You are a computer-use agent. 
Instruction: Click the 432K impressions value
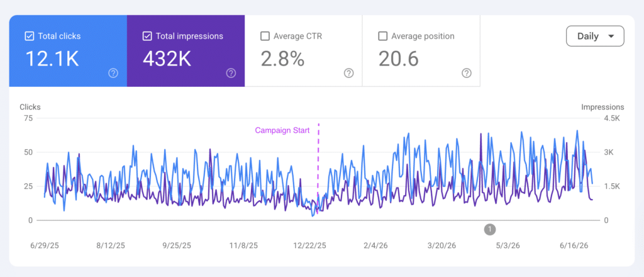(x=167, y=59)
